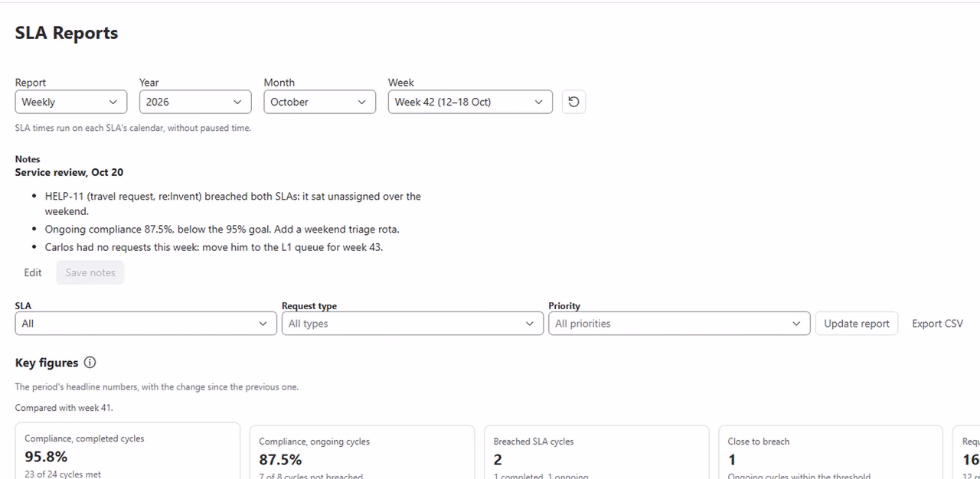Click the 87.5% compliance ongoing cycles value
This screenshot has width=980, height=479.
coord(280,460)
